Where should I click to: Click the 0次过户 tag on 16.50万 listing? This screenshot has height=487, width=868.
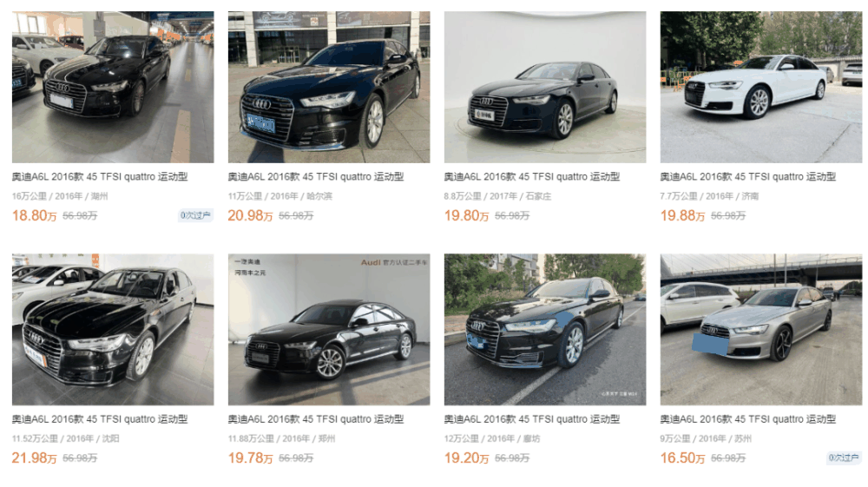pos(844,457)
